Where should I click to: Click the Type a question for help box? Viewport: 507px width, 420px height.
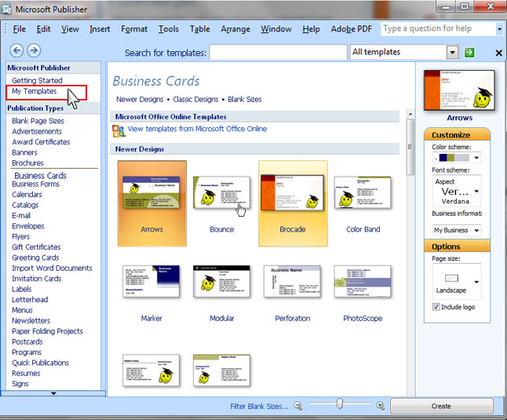pyautogui.click(x=438, y=29)
